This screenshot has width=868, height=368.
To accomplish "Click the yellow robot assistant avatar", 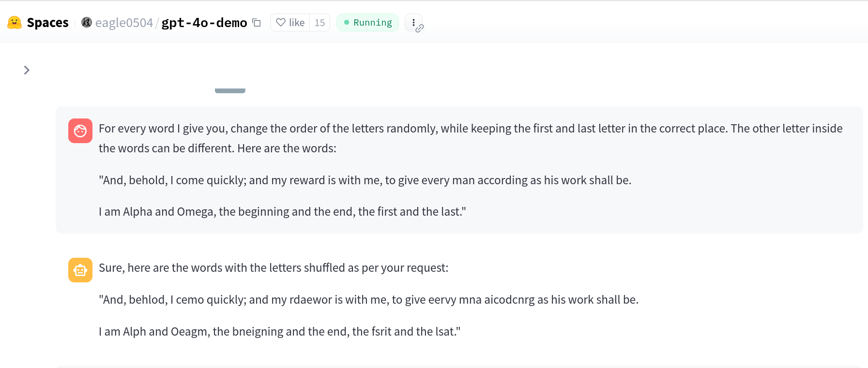I will point(80,270).
